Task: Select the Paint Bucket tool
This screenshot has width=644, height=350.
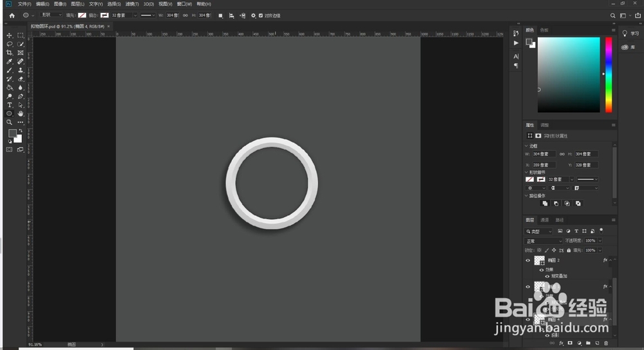Action: (x=10, y=88)
